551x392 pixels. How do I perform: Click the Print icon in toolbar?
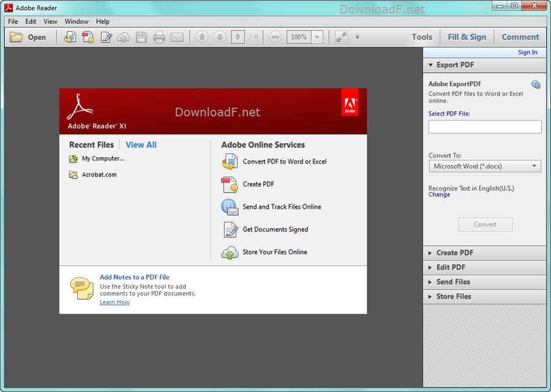(x=159, y=37)
